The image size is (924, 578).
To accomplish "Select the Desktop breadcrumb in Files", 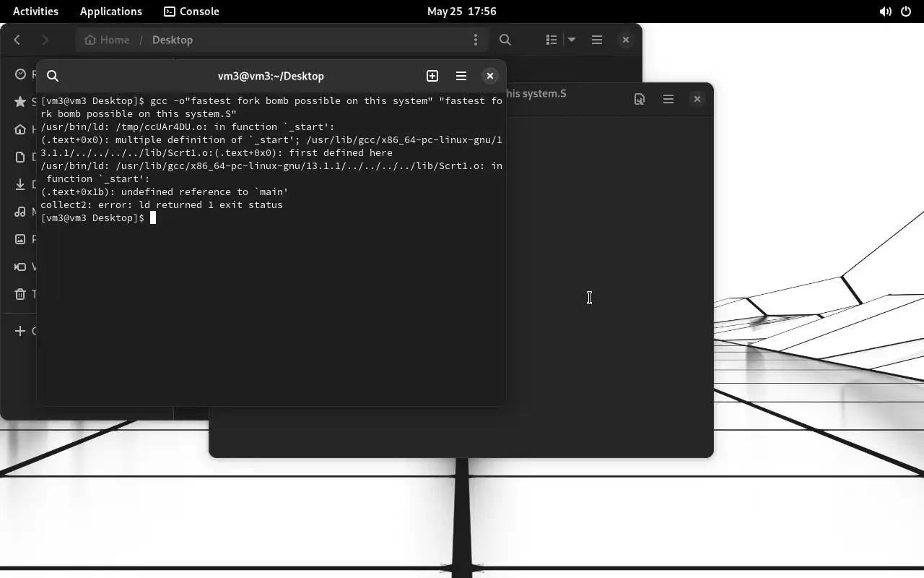I will pos(173,40).
